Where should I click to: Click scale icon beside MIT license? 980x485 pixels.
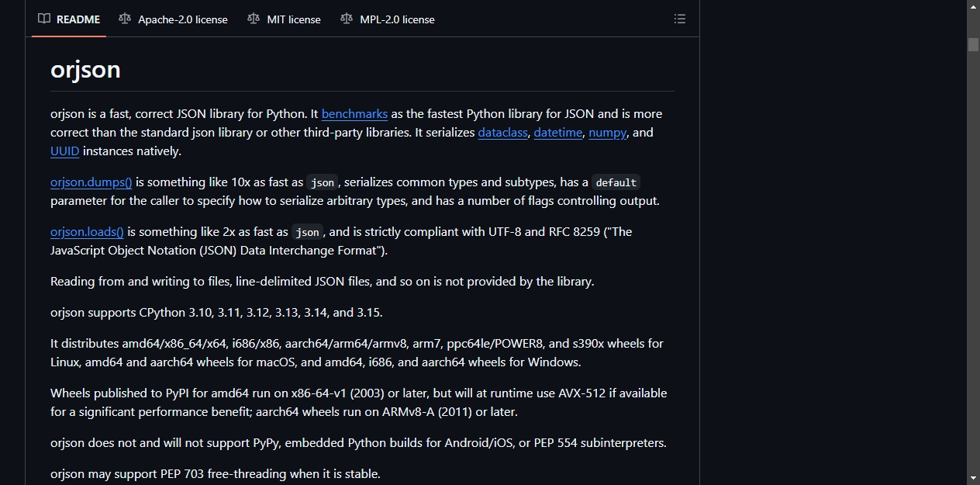(x=254, y=19)
